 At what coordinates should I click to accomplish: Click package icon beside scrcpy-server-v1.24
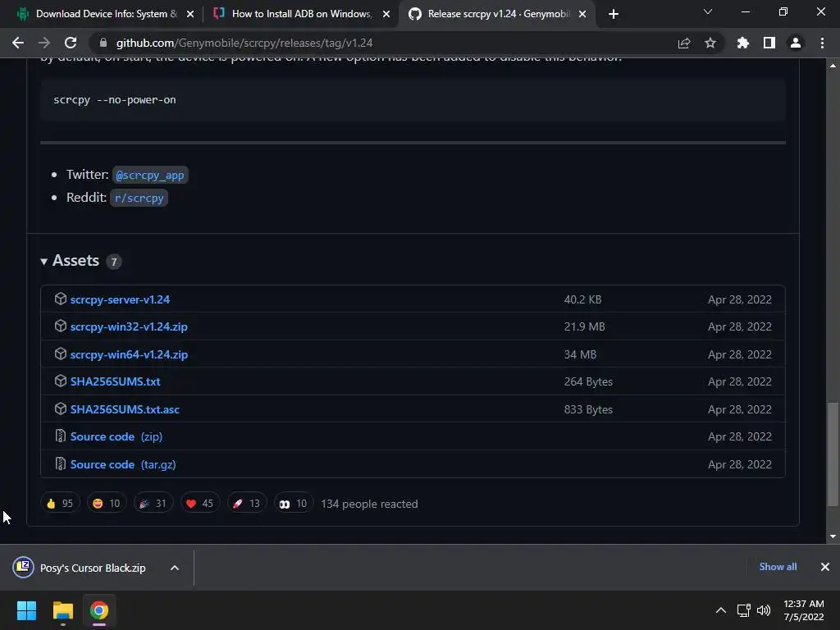[x=61, y=299]
